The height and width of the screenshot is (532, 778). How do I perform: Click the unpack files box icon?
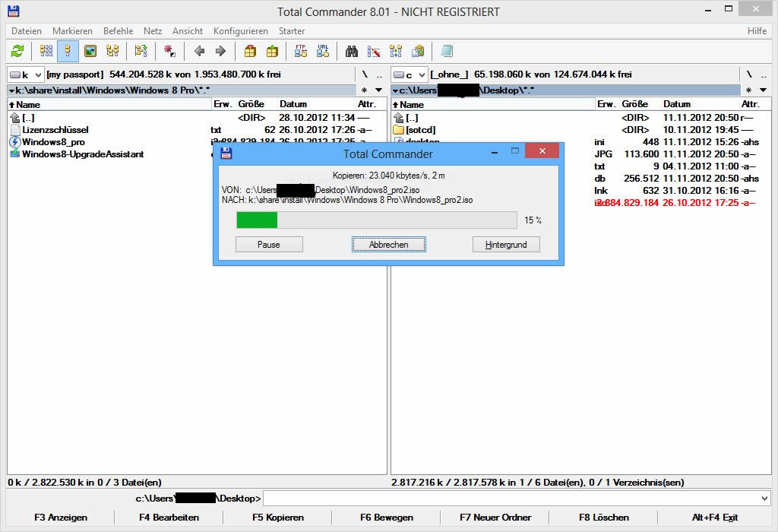point(273,51)
